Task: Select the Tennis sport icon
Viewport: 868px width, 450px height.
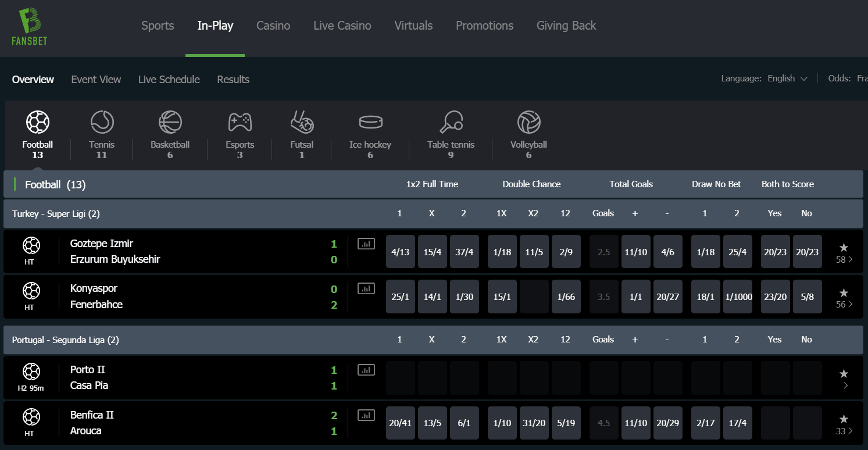Action: click(102, 123)
